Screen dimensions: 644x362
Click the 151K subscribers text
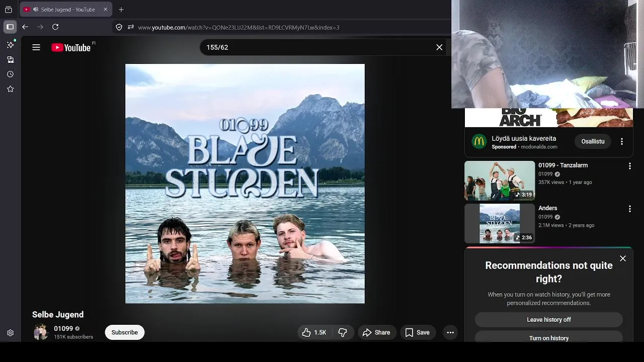[73, 337]
